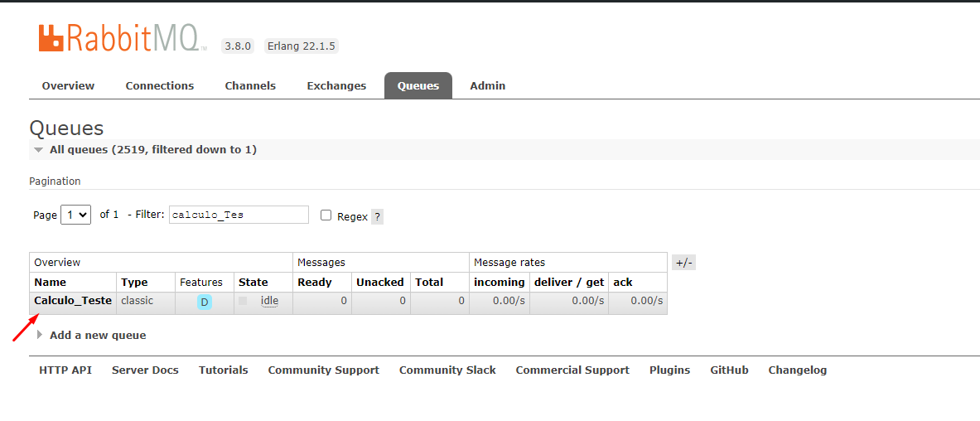The image size is (980, 421).
Task: Click the Filter text input field
Action: pos(239,215)
